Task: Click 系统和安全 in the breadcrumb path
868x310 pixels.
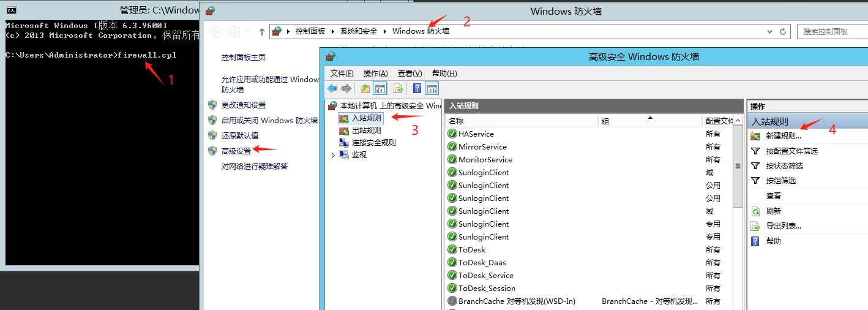Action: pos(359,31)
